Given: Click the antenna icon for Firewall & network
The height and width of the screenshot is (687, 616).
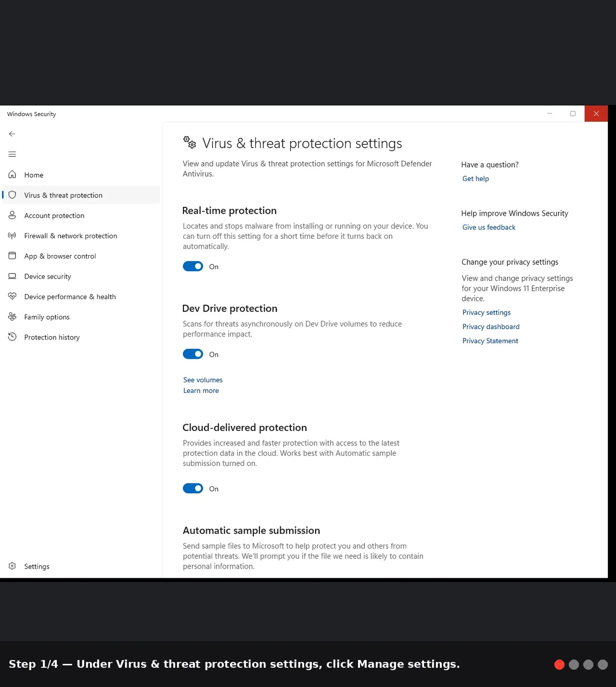Looking at the screenshot, I should point(13,235).
